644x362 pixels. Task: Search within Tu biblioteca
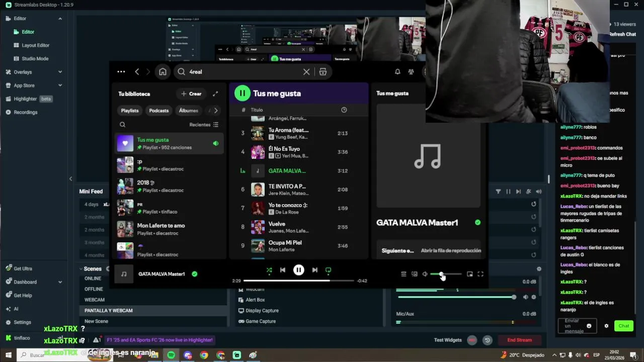point(122,125)
